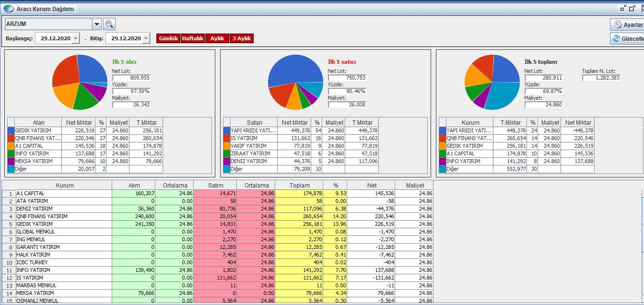Click the T.Miktar header in the Alan table

[146, 122]
